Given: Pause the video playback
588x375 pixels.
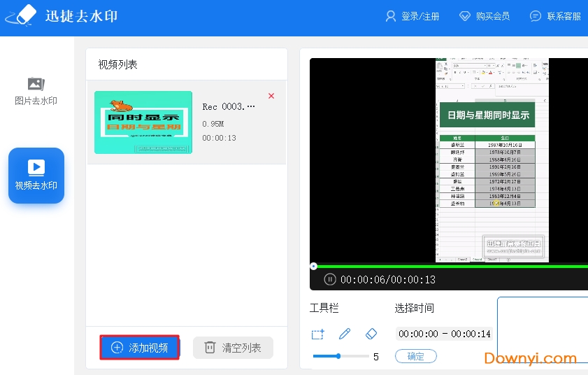Looking at the screenshot, I should click(330, 279).
